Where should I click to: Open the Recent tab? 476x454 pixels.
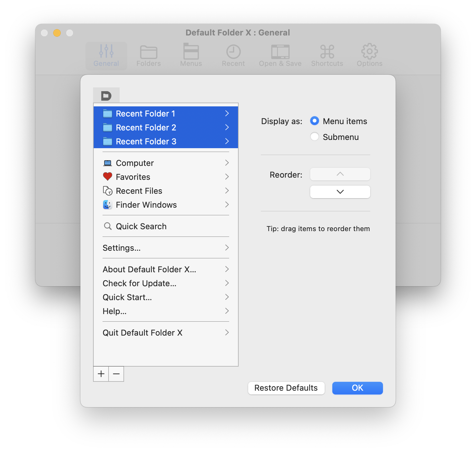(x=233, y=56)
